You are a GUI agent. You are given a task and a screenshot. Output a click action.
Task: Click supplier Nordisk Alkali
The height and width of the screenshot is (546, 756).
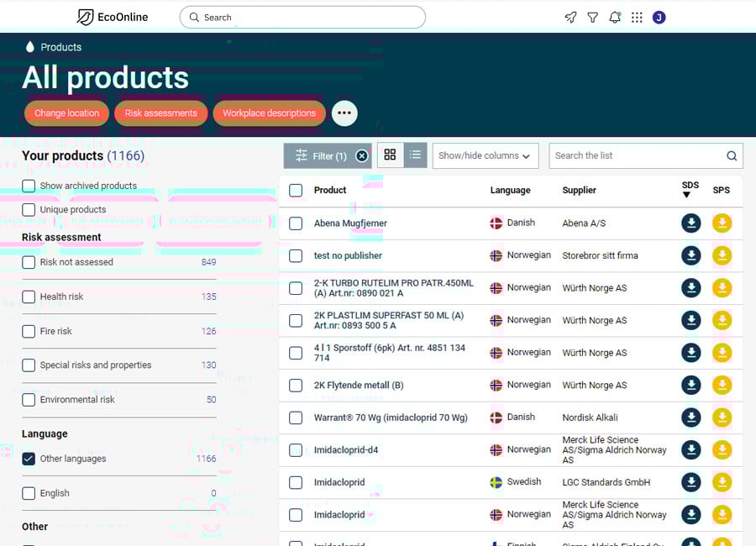pyautogui.click(x=590, y=417)
